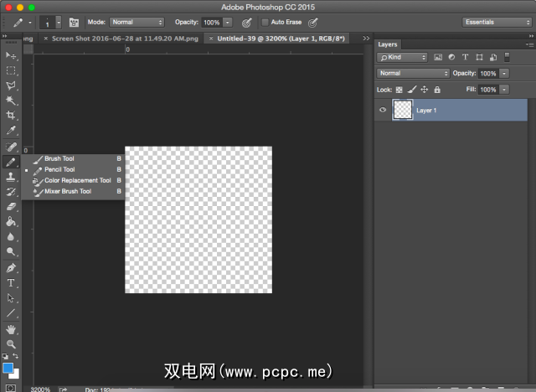
Task: Click the blue foreground color swatch
Action: click(x=8, y=368)
